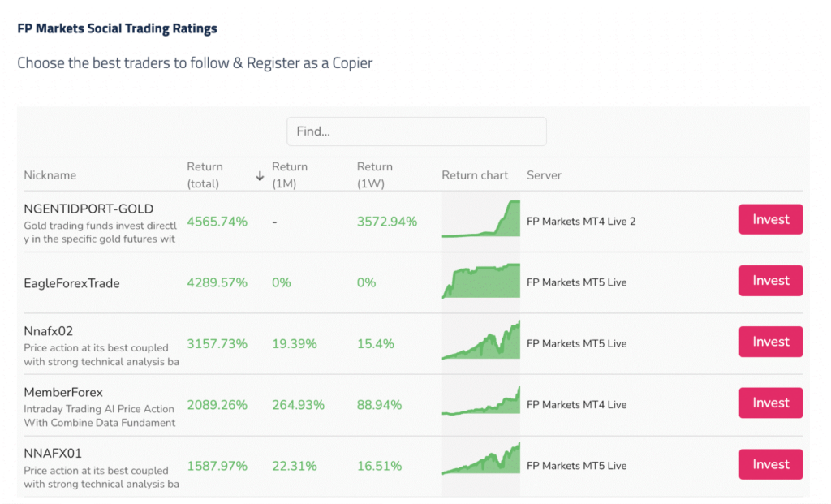Open EagleForexTrade return chart
Image resolution: width=831 pixels, height=504 pixels.
click(x=481, y=282)
